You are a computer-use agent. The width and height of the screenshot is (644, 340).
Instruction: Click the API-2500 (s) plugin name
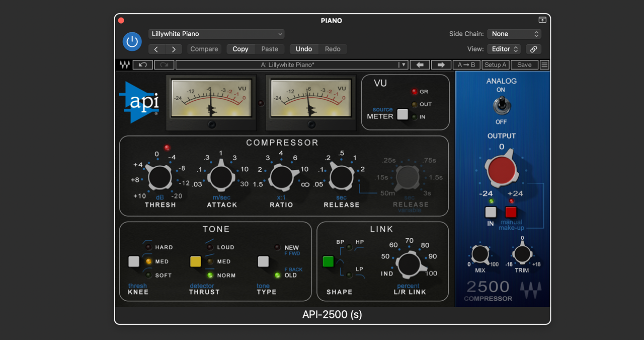[x=332, y=315]
